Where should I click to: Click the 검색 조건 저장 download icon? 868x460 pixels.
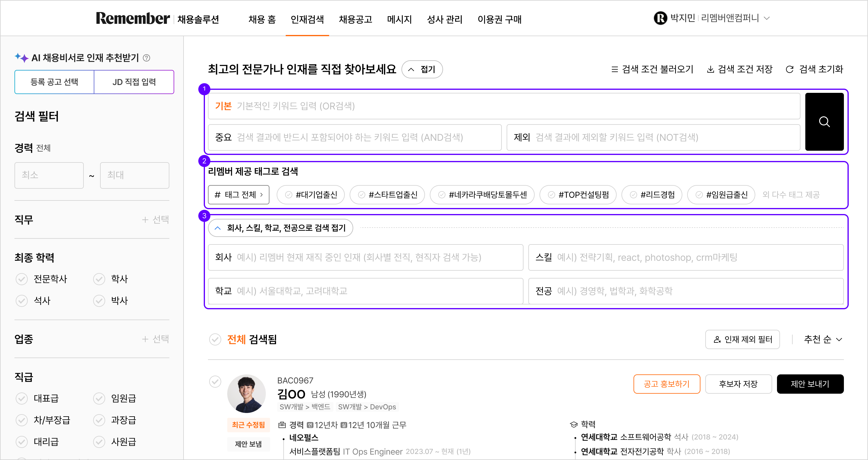point(710,69)
